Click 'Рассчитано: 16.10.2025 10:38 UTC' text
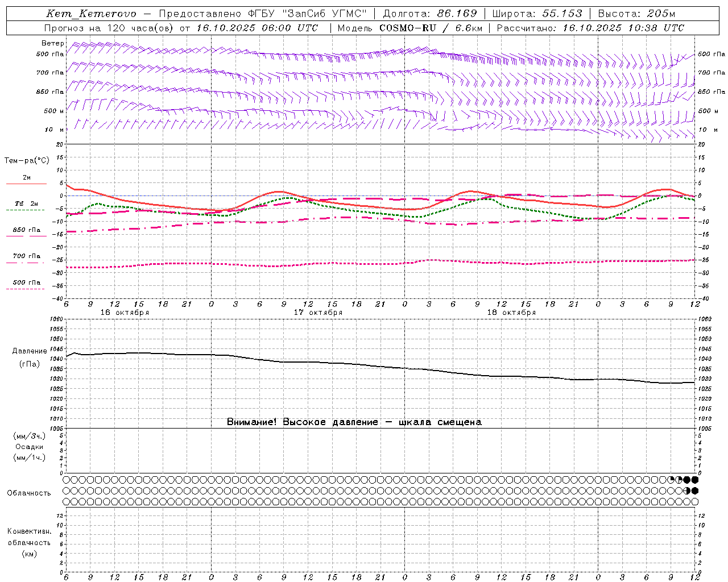Image resolution: width=728 pixels, height=582 pixels. 590,28
